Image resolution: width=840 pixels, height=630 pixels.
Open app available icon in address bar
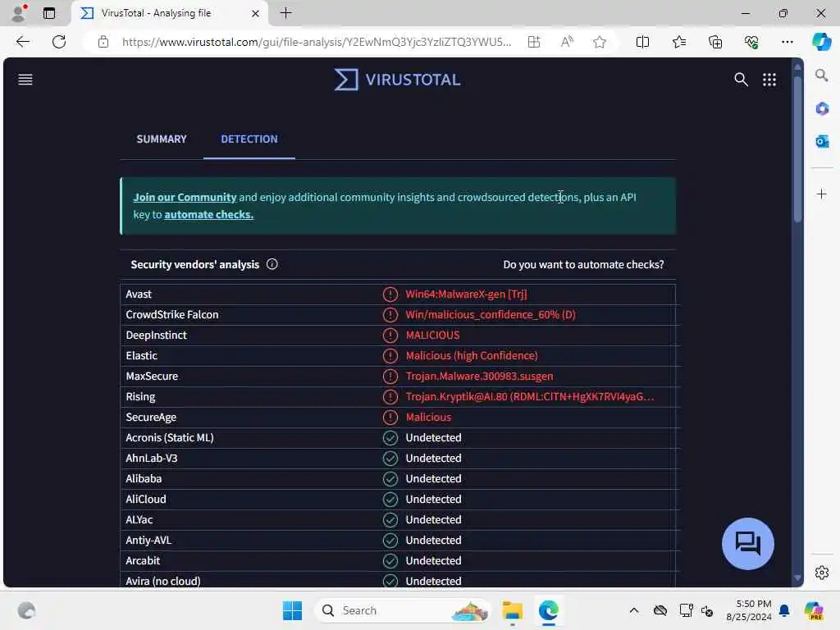[534, 42]
